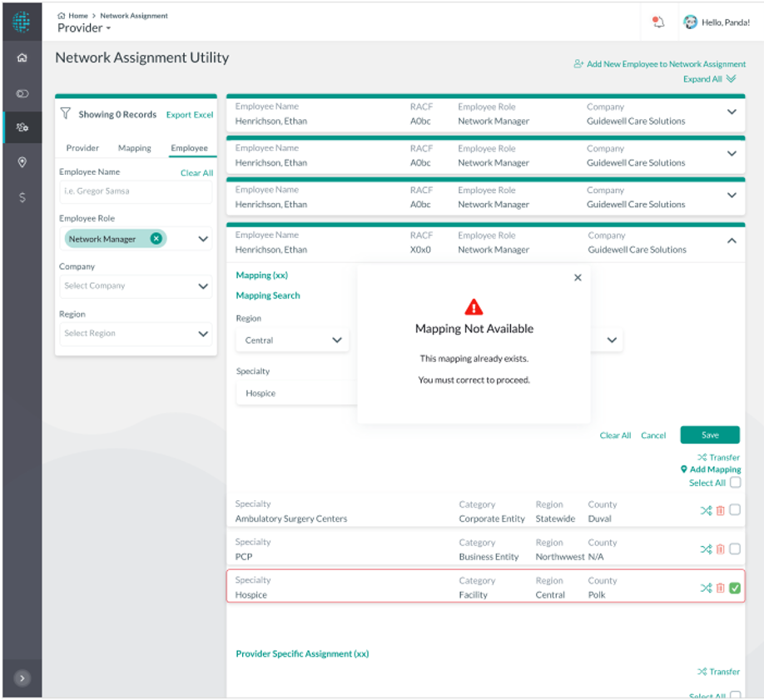Switch to the Employee filter tab
The width and height of the screenshot is (764, 700).
[189, 147]
